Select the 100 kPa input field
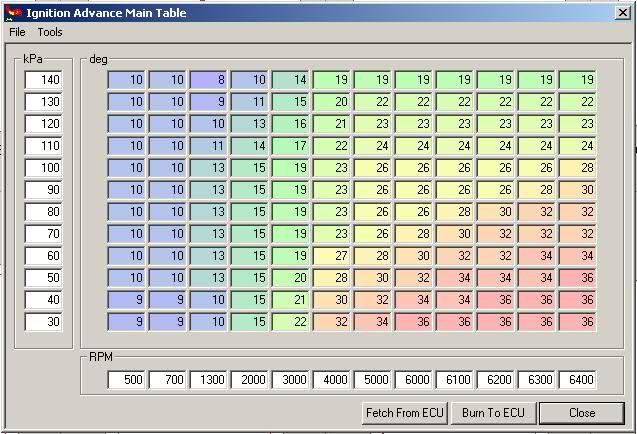Viewport: 637px width, 434px height. coord(43,168)
